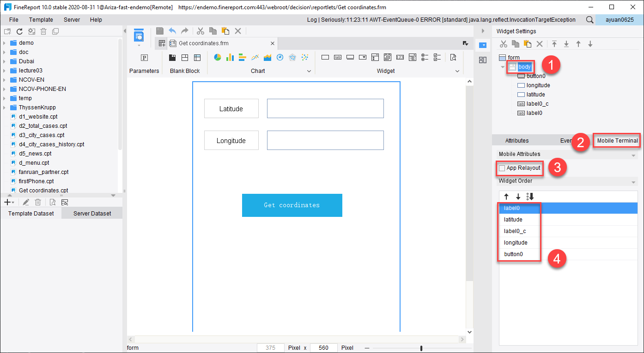Click the new folder icon in the file panel
The width and height of the screenshot is (644, 353).
[x=7, y=31]
